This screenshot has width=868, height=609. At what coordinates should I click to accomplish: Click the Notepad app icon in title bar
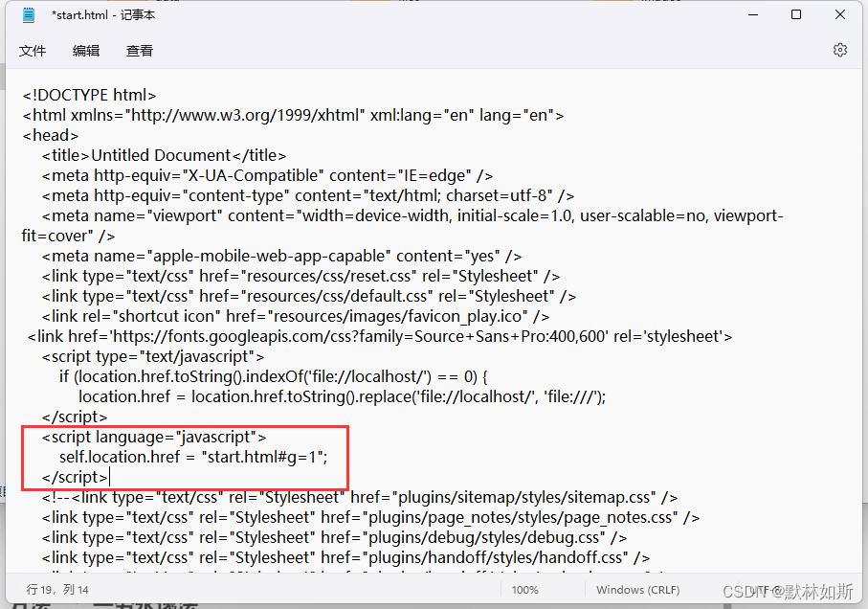pyautogui.click(x=29, y=15)
